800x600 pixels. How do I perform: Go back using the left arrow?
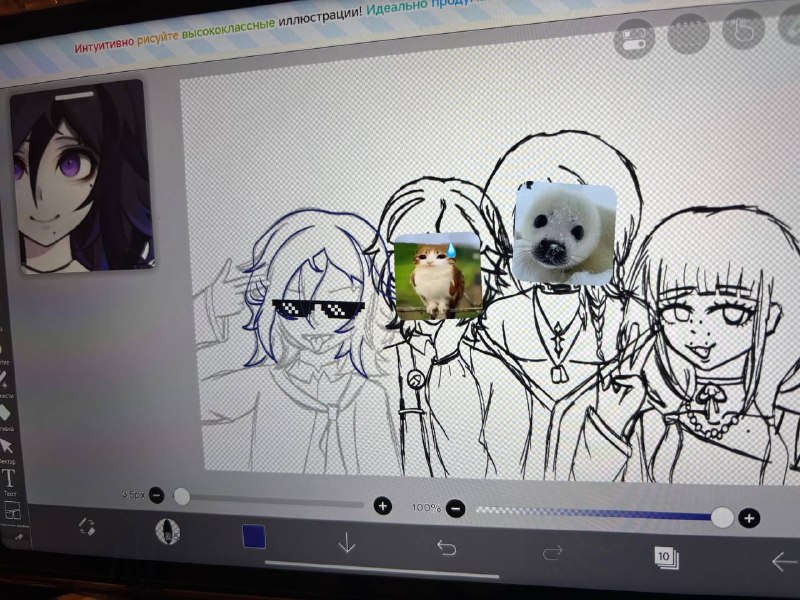pos(783,562)
